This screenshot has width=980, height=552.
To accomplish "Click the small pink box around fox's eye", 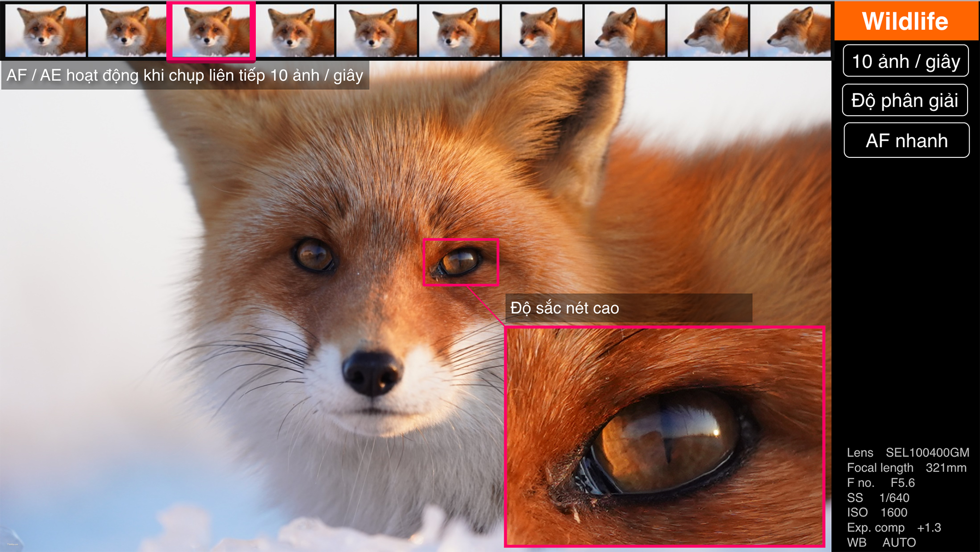I will pos(461,262).
